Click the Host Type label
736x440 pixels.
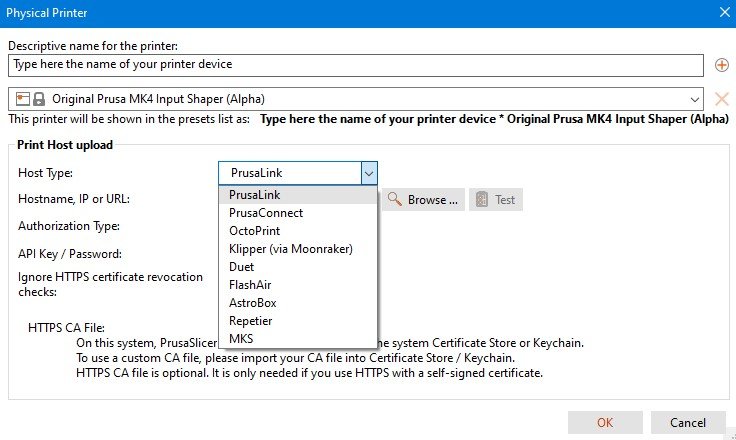pyautogui.click(x=46, y=173)
